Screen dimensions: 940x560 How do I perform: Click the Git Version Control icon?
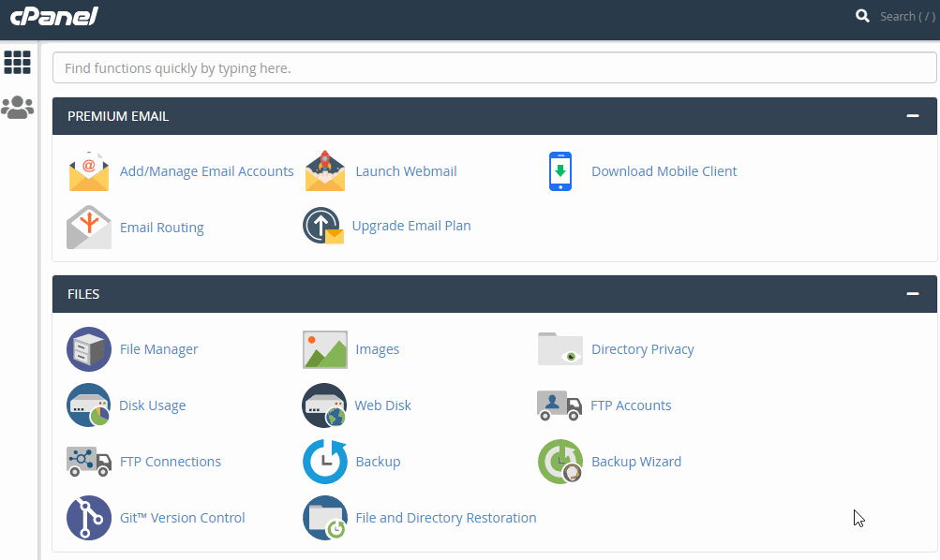89,518
